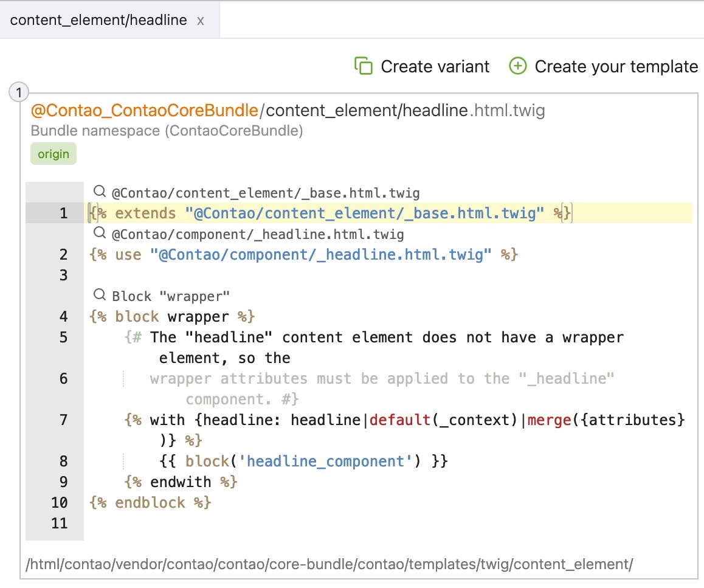Image resolution: width=704 pixels, height=588 pixels.
Task: Click the extends statement on line 1
Action: click(331, 213)
